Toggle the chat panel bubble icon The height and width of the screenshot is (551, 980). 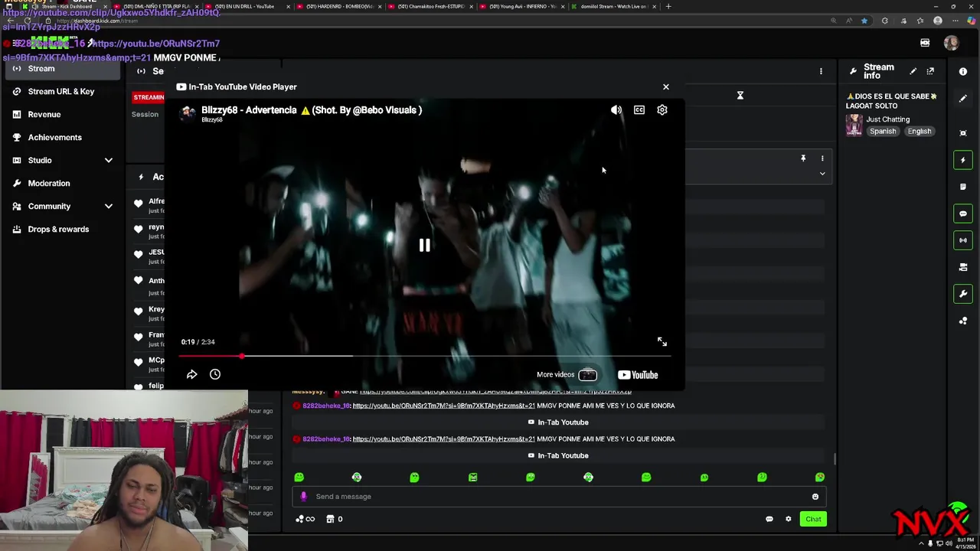(x=963, y=214)
